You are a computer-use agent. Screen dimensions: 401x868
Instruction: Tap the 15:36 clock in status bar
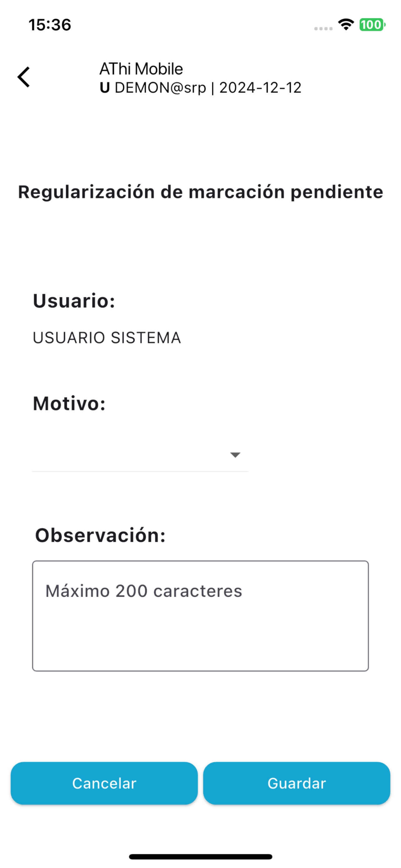tap(50, 25)
